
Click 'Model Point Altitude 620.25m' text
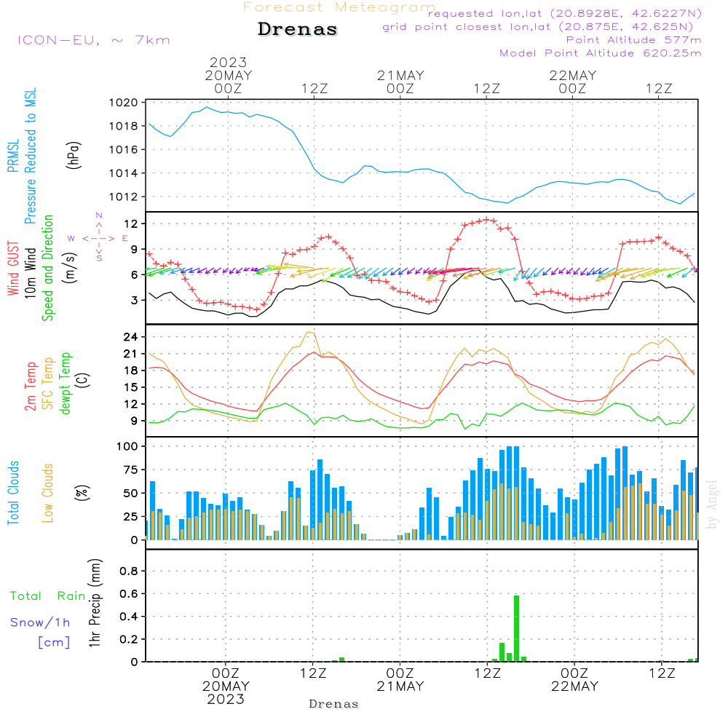[x=601, y=53]
